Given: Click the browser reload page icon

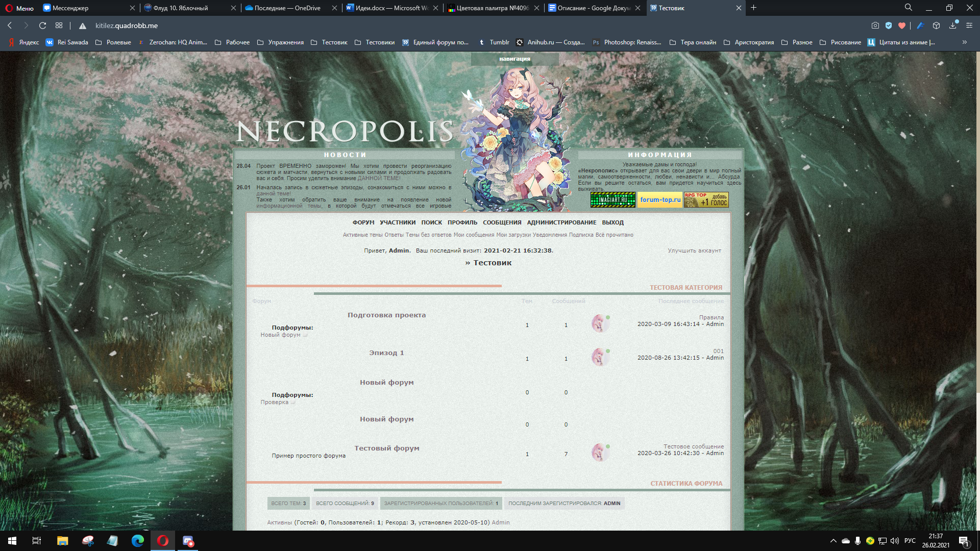Looking at the screenshot, I should (x=43, y=26).
